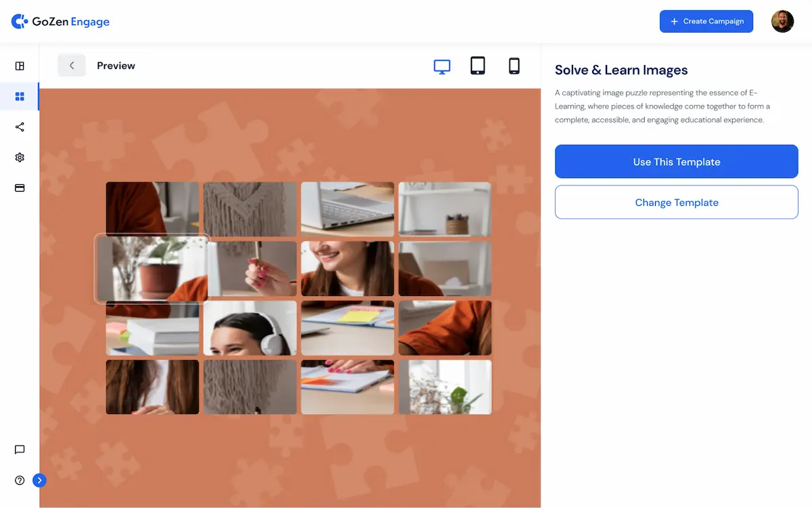
Task: Open the settings gear in sidebar
Action: coord(20,158)
